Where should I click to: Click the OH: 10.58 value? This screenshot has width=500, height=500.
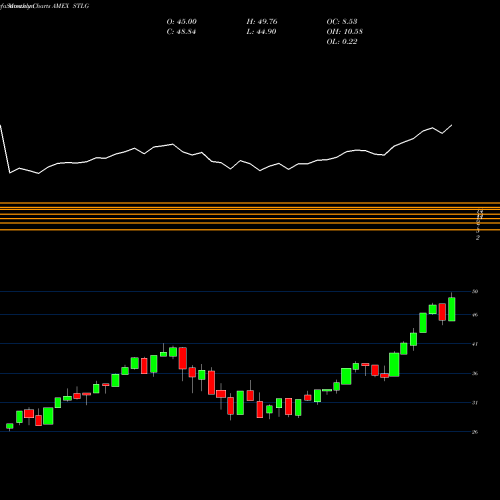pos(345,32)
